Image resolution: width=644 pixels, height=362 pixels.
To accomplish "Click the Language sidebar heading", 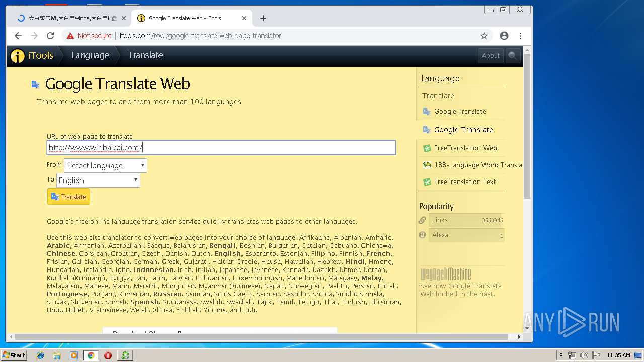I will pos(440,78).
